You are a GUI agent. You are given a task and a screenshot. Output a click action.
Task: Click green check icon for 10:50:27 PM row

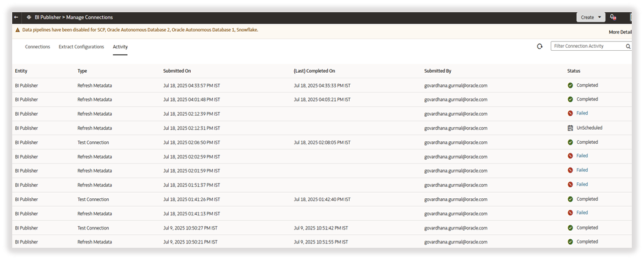click(570, 228)
